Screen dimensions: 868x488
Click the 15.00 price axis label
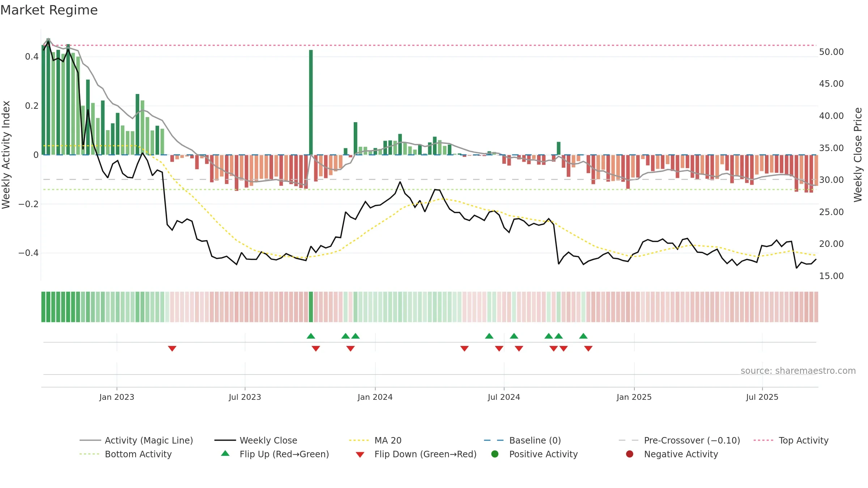click(x=831, y=276)
